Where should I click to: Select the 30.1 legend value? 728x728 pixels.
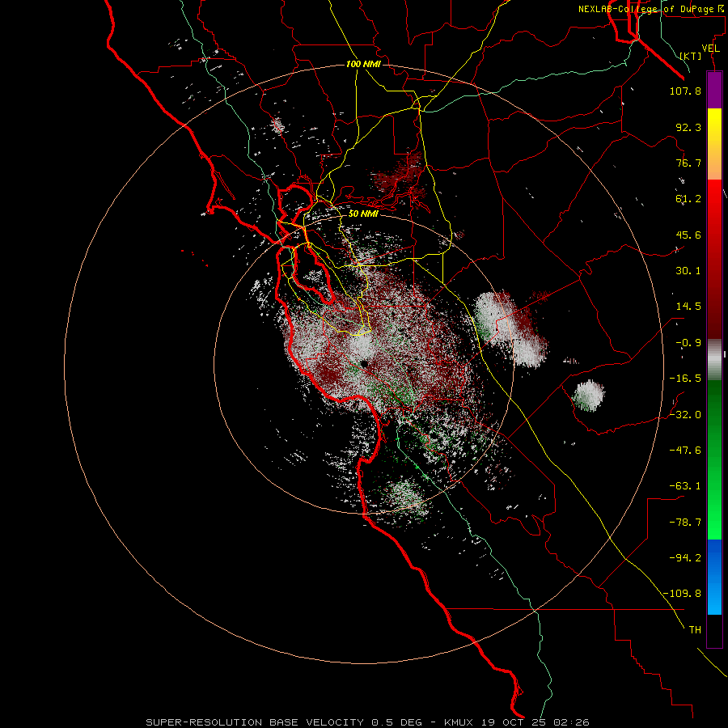click(688, 271)
